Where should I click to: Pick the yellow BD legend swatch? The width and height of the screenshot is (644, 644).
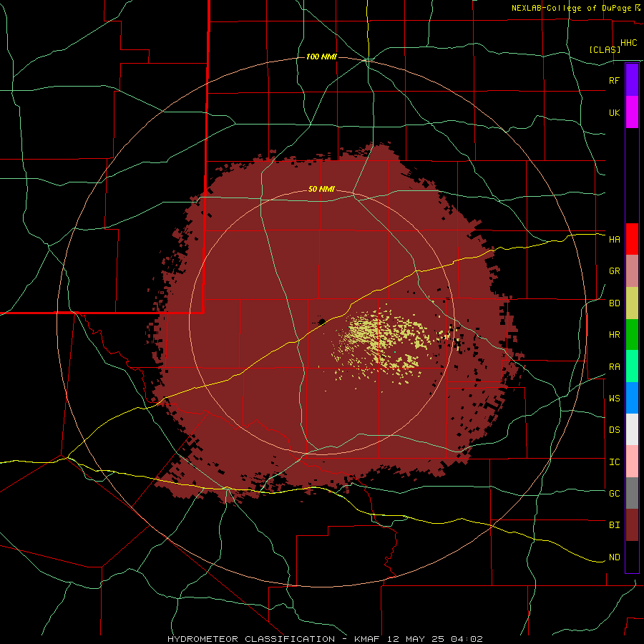632,303
